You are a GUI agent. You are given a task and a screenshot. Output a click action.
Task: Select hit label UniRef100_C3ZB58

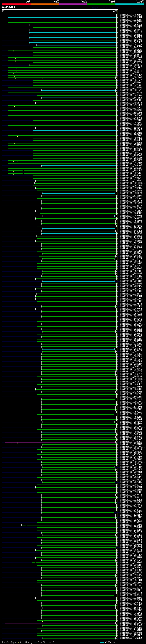pyautogui.click(x=131, y=442)
